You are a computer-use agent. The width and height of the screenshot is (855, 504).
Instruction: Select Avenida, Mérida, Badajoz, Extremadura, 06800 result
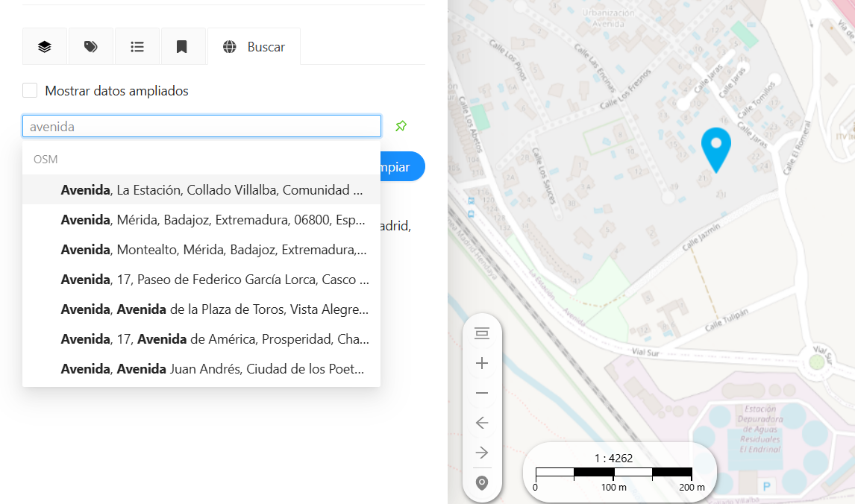click(x=201, y=220)
